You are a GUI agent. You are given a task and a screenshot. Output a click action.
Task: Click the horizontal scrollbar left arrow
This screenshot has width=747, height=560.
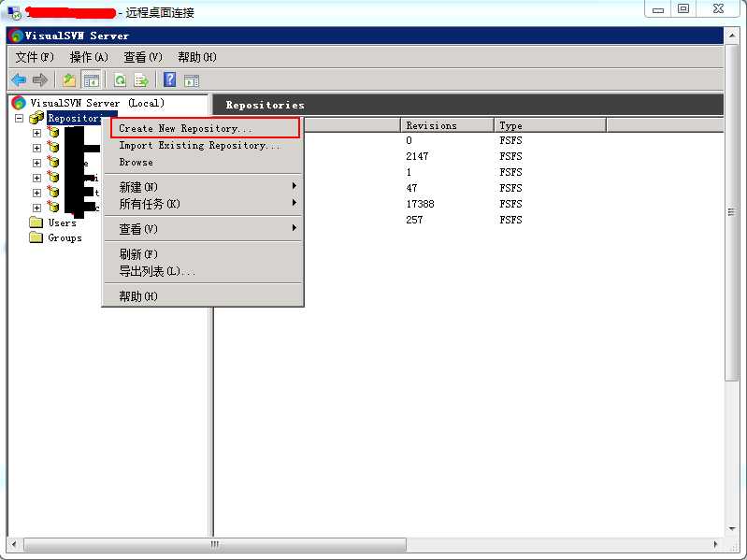coord(14,544)
